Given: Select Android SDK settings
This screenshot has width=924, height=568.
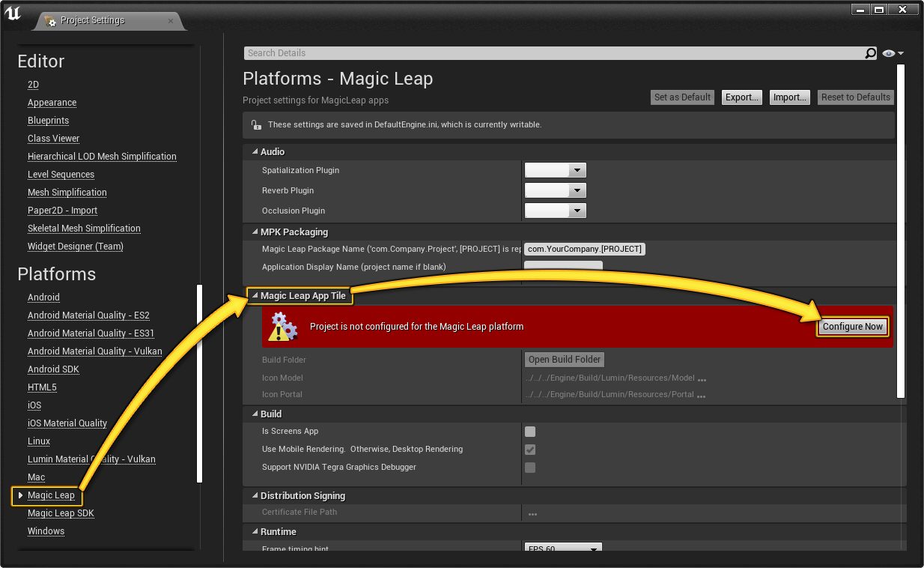Looking at the screenshot, I should point(53,369).
